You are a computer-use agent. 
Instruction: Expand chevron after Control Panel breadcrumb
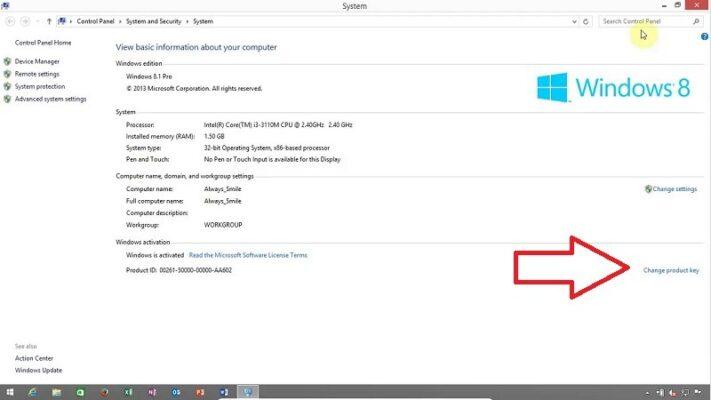point(120,21)
